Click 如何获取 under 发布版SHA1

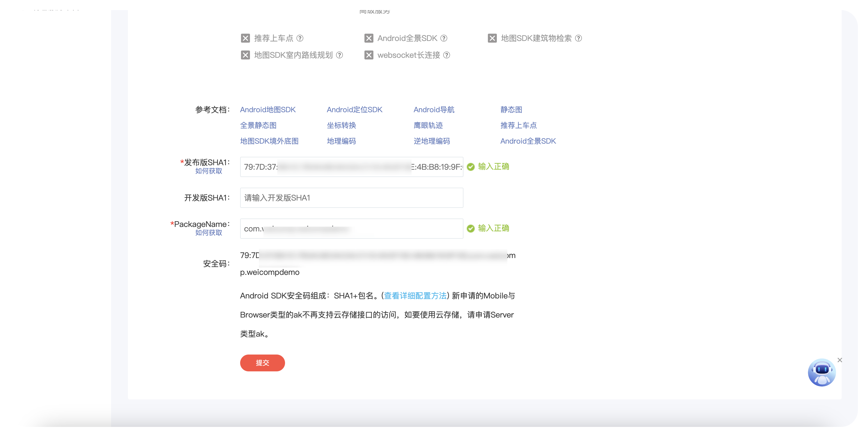click(x=208, y=171)
